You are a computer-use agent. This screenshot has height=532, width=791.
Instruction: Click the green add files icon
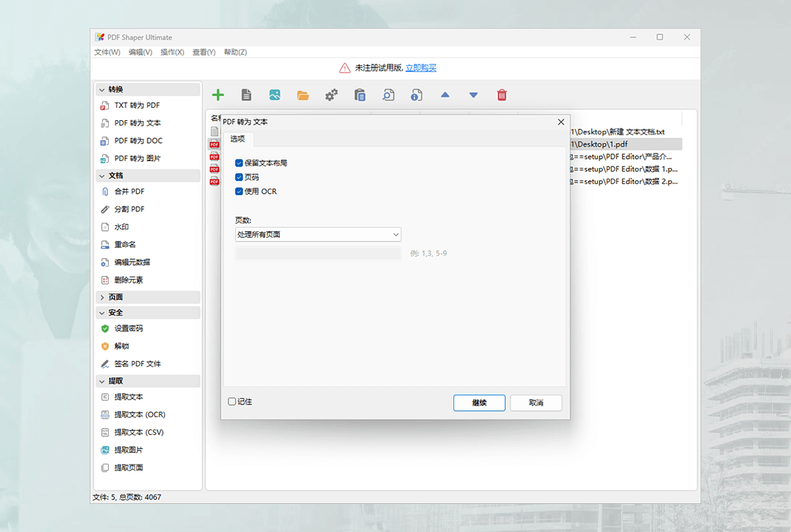[x=218, y=94]
